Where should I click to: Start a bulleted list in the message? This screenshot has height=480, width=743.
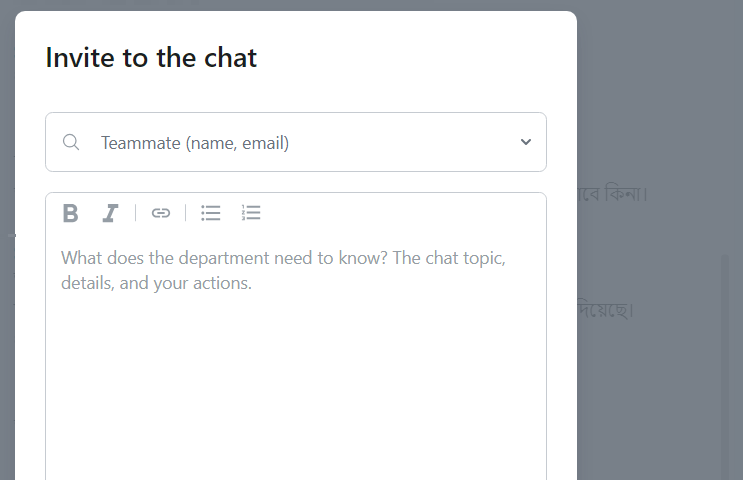(x=210, y=213)
